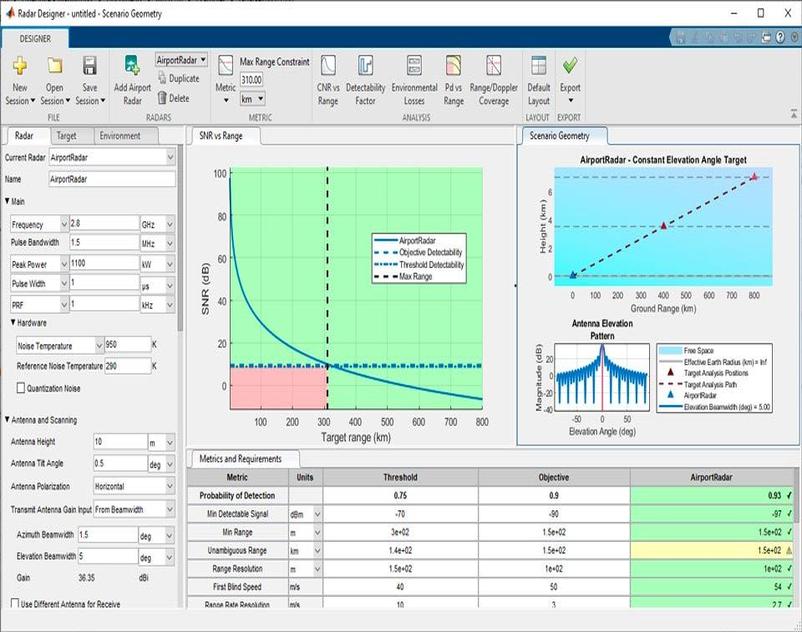Click Probability of Detection threshold cell 0.75
The width and height of the screenshot is (802, 632).
[400, 495]
